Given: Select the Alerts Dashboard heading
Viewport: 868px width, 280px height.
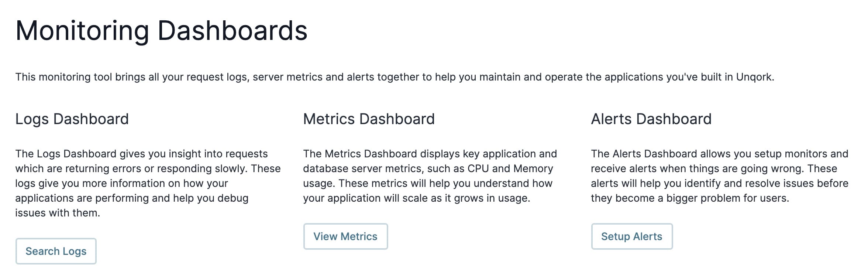Looking at the screenshot, I should click(651, 119).
